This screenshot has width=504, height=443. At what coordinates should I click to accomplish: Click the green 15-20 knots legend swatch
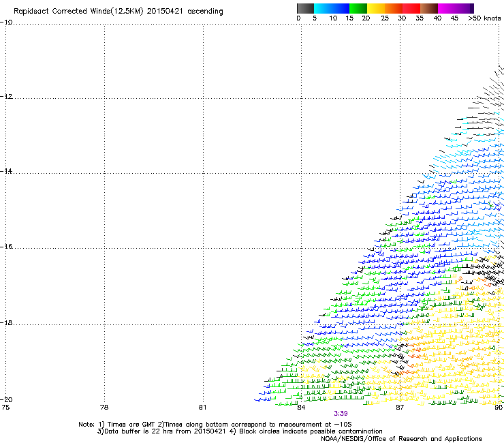tap(358, 8)
